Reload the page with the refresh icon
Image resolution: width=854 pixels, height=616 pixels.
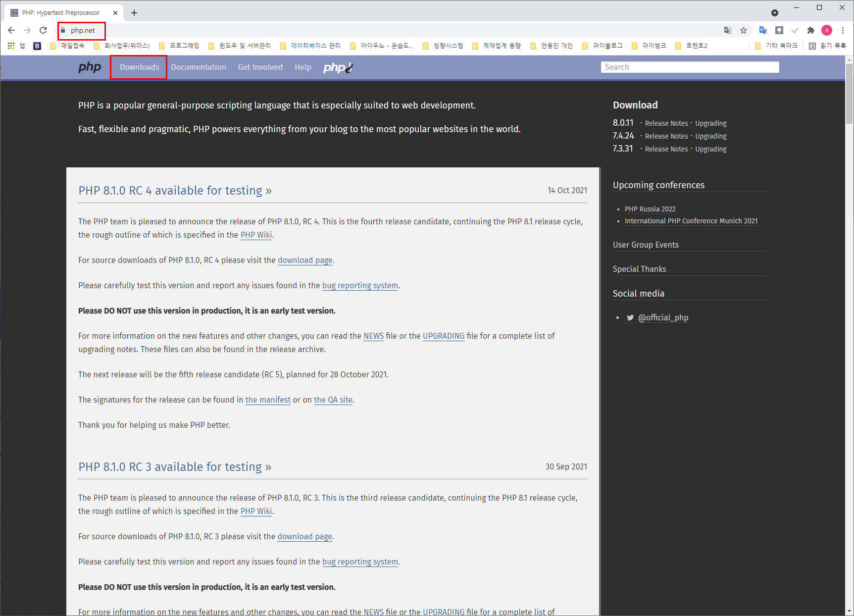43,30
